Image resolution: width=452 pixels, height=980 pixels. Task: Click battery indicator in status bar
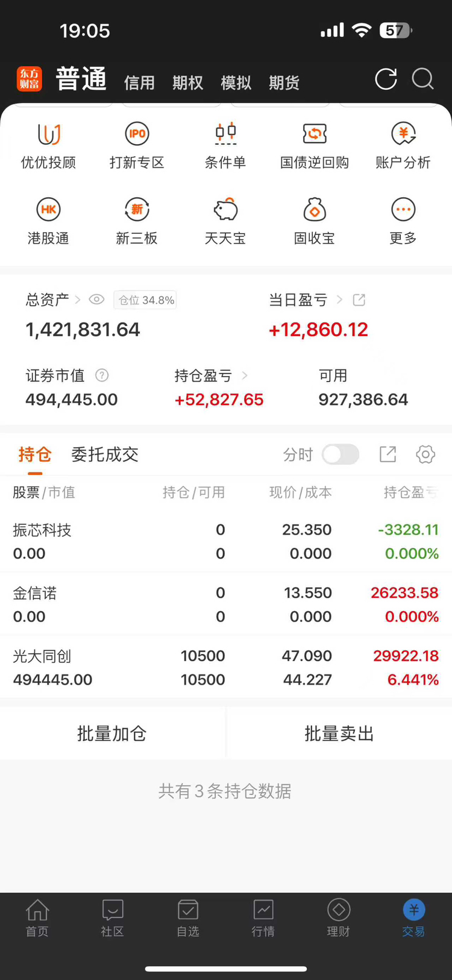pyautogui.click(x=396, y=30)
